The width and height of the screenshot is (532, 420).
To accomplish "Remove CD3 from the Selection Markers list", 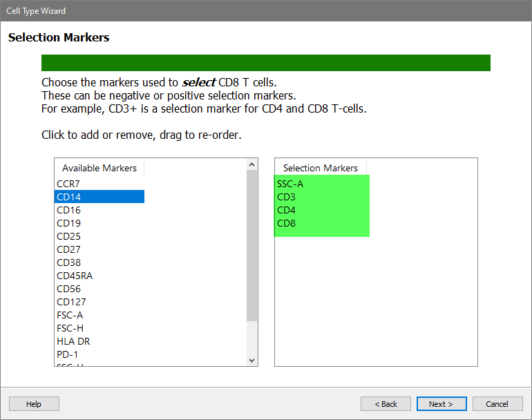I will click(286, 197).
